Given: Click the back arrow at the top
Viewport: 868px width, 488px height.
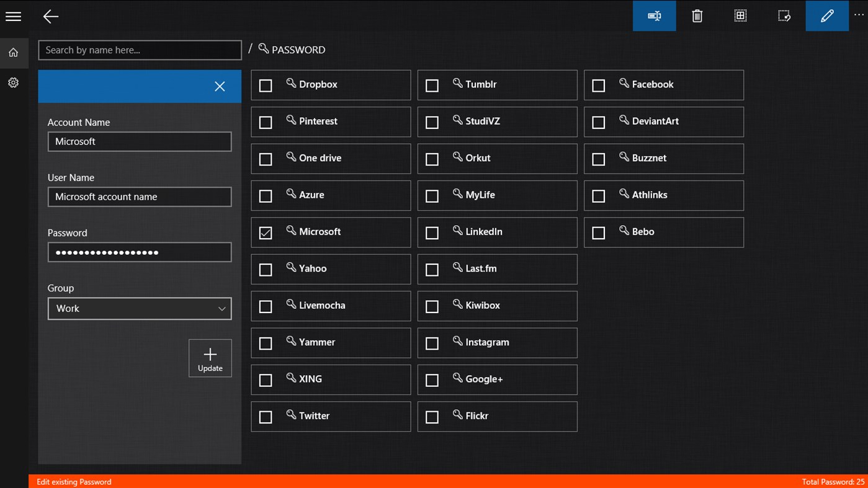Looking at the screenshot, I should point(50,17).
